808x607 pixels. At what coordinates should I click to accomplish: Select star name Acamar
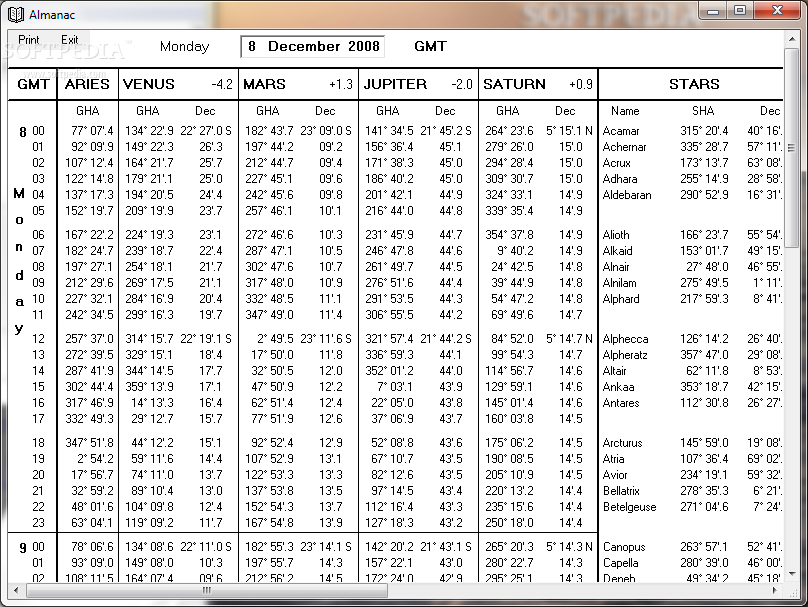621,131
